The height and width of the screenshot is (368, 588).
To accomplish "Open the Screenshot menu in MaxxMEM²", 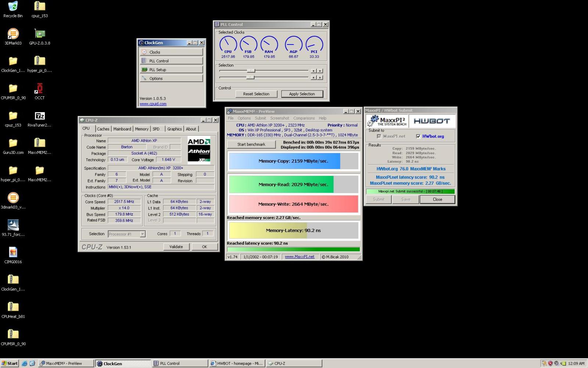I will point(280,118).
